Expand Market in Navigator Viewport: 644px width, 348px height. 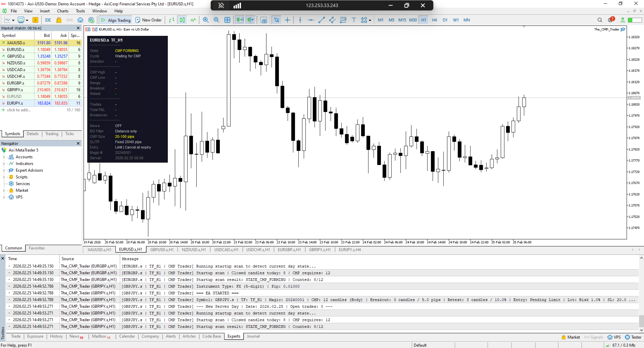4,190
